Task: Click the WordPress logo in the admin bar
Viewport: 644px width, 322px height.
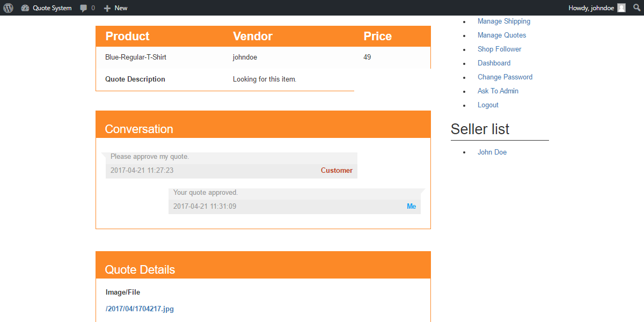Action: point(8,8)
